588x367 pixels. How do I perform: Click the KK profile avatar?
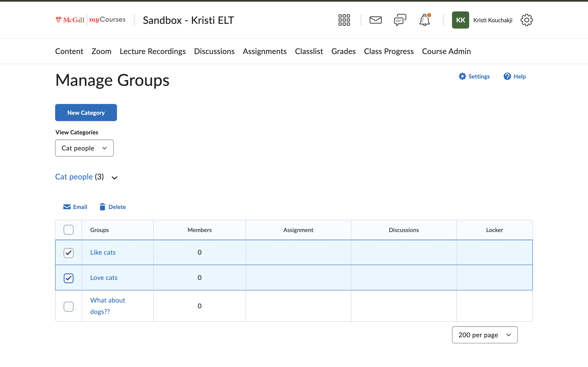click(460, 20)
